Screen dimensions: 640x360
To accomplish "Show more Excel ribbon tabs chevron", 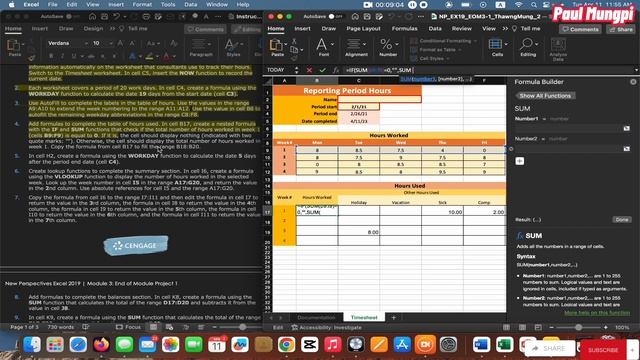I will [505, 29].
